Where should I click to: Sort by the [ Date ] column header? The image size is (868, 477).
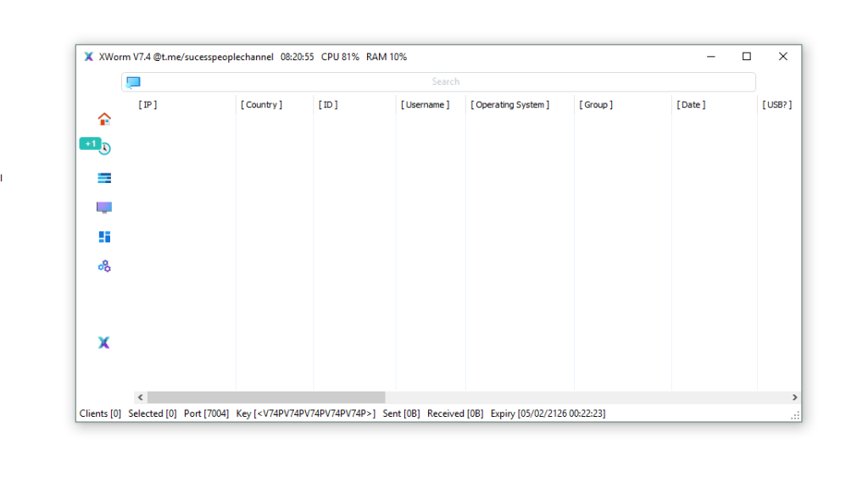[x=691, y=104]
